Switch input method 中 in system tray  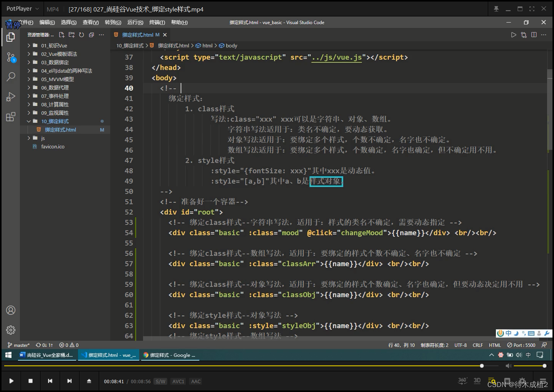pos(528,355)
